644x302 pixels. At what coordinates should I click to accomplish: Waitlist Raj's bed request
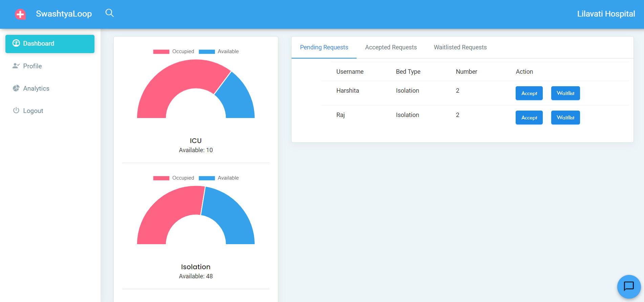click(565, 118)
